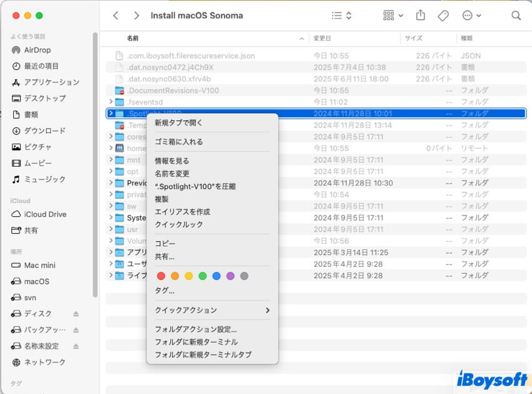Sort by the サイズ column header
This screenshot has width=532, height=394.
414,38
